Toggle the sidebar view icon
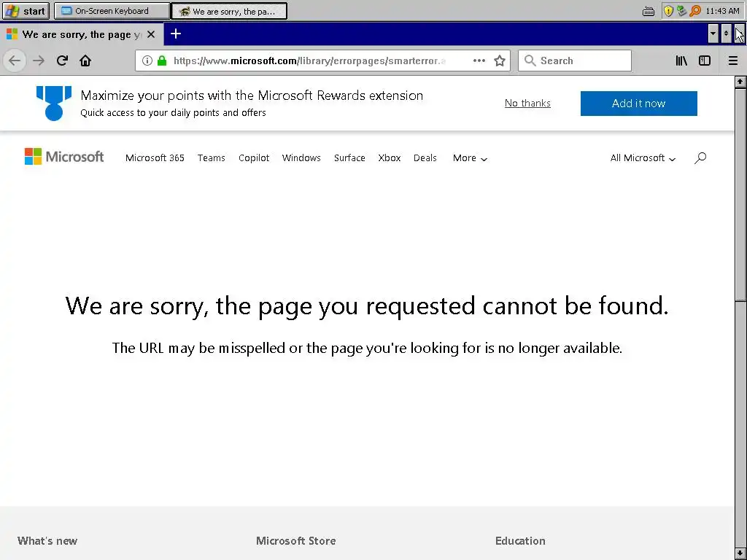747x560 pixels. tap(705, 61)
